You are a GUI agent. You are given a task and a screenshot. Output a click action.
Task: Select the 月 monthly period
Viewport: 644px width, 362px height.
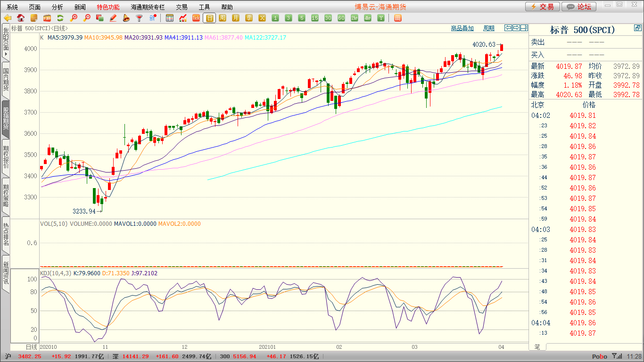coord(236,18)
